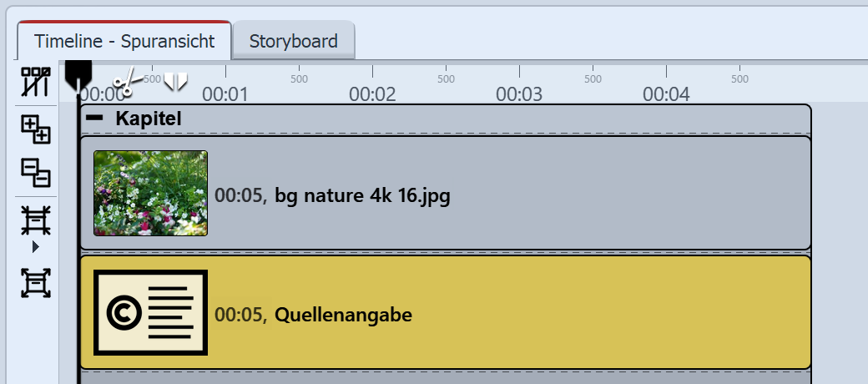The image size is (868, 384).
Task: Select the yellow Quellenangabe clip title
Action: [x=343, y=316]
